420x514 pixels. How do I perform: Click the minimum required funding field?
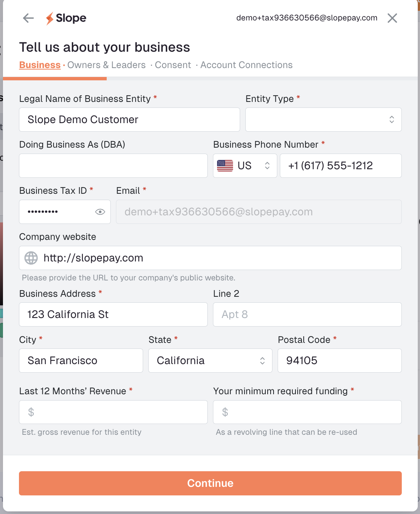pyautogui.click(x=307, y=412)
